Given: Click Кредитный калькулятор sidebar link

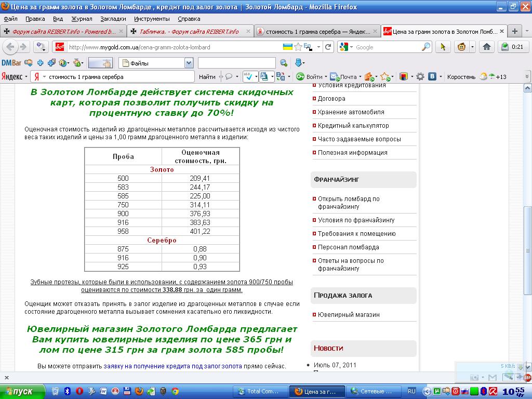Looking at the screenshot, I should click(x=353, y=126).
